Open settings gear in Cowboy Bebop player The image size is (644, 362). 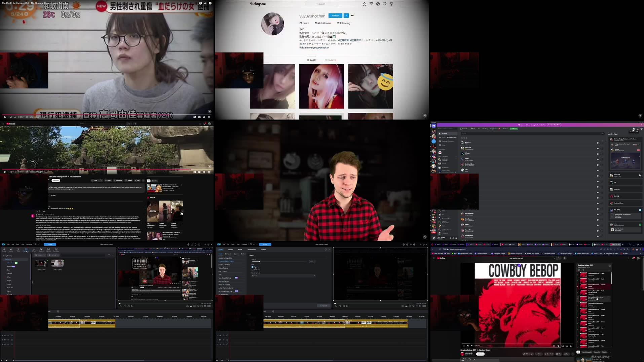558,345
